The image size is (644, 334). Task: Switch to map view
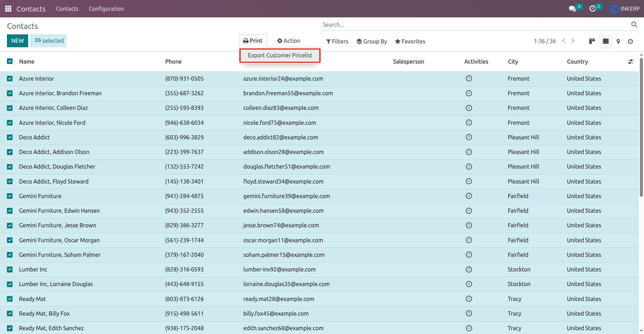point(618,41)
